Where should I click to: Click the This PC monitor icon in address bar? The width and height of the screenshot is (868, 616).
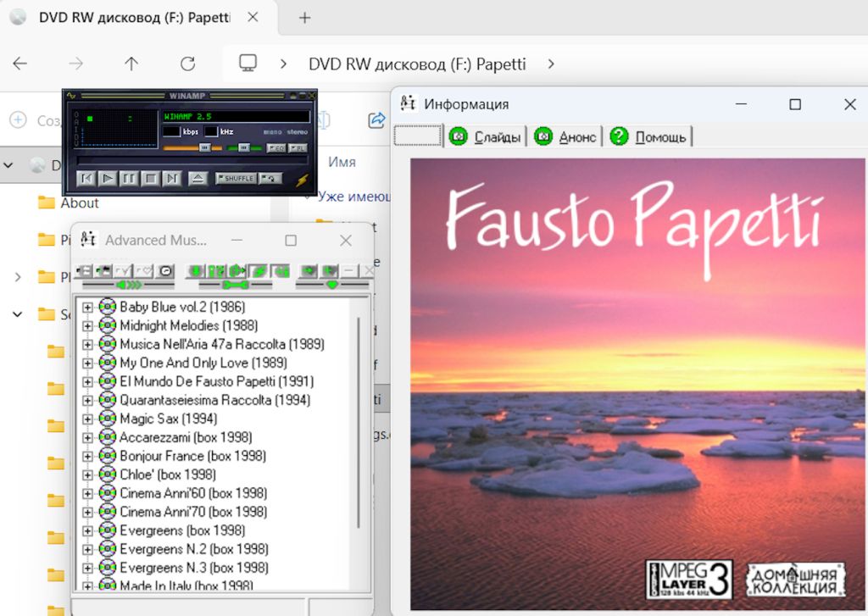[x=248, y=63]
